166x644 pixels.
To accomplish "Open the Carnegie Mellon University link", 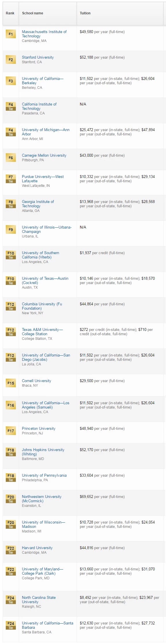I will coord(44,155).
